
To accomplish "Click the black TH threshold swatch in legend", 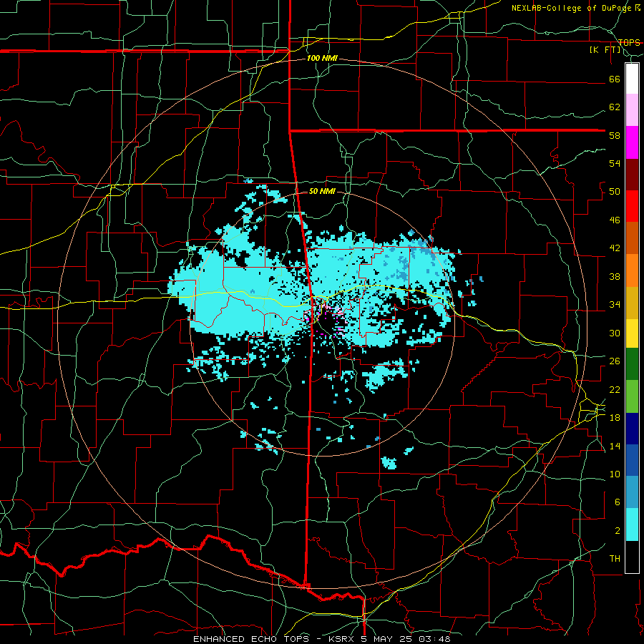I will 632,557.
